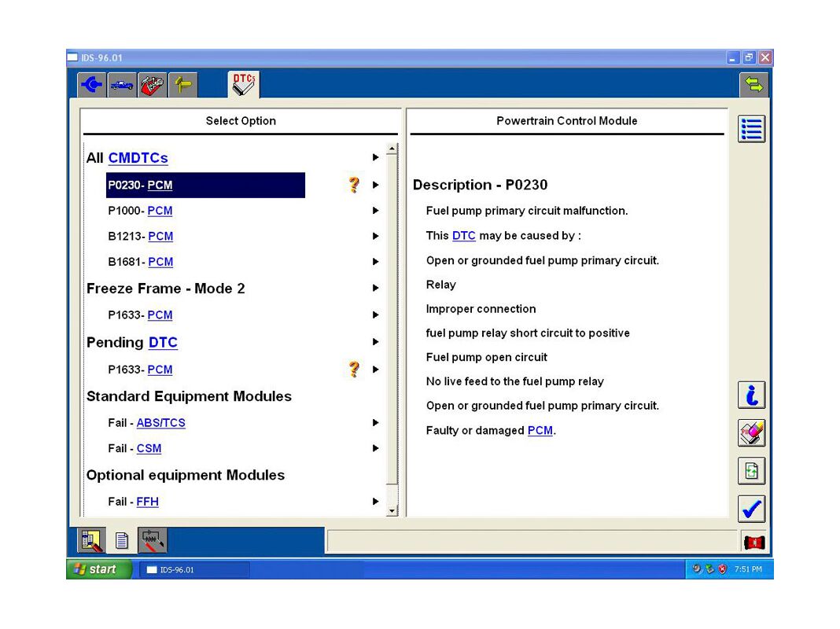Click the blue wrench icon on the first tab

91,84
